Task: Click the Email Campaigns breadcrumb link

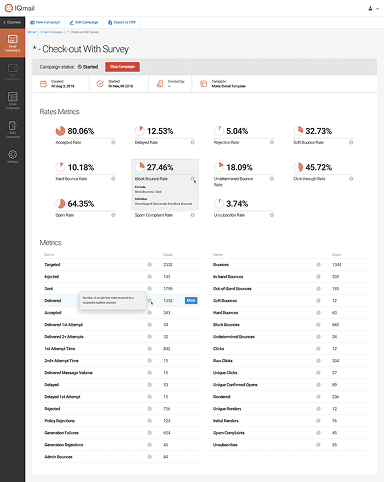Action: [x=51, y=32]
